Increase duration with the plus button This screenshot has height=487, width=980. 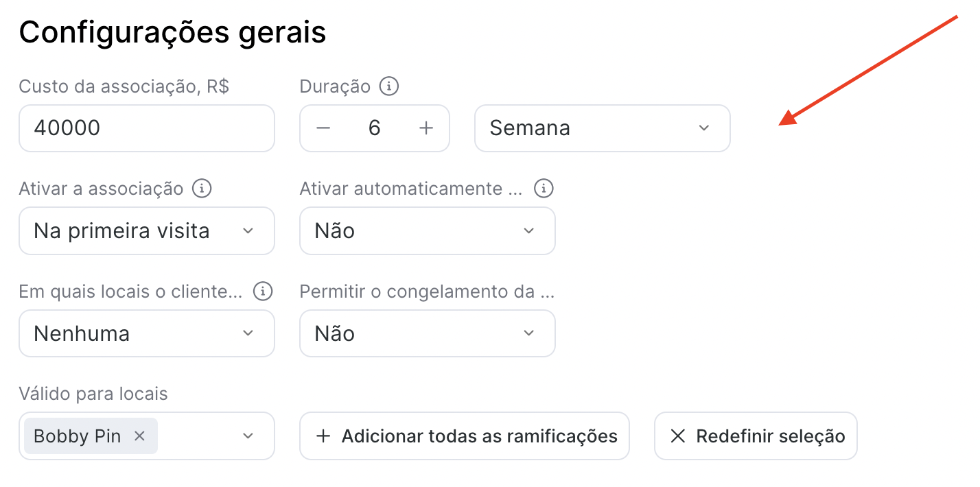point(426,128)
